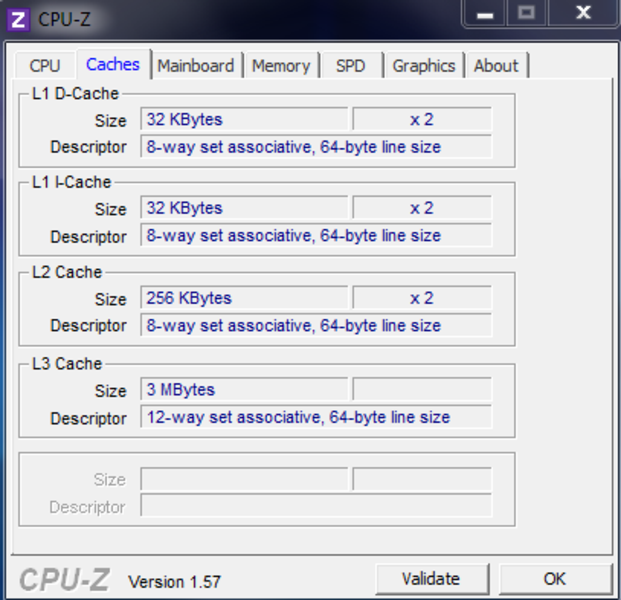Viewport: 621px width, 600px height.
Task: Click the CPU-Z title bar text
Action: 64,19
